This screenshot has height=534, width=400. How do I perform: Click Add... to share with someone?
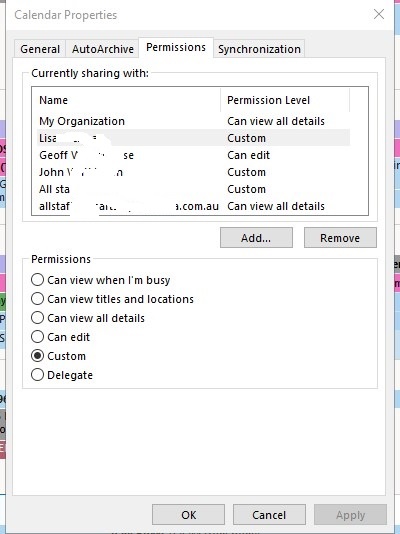click(256, 238)
